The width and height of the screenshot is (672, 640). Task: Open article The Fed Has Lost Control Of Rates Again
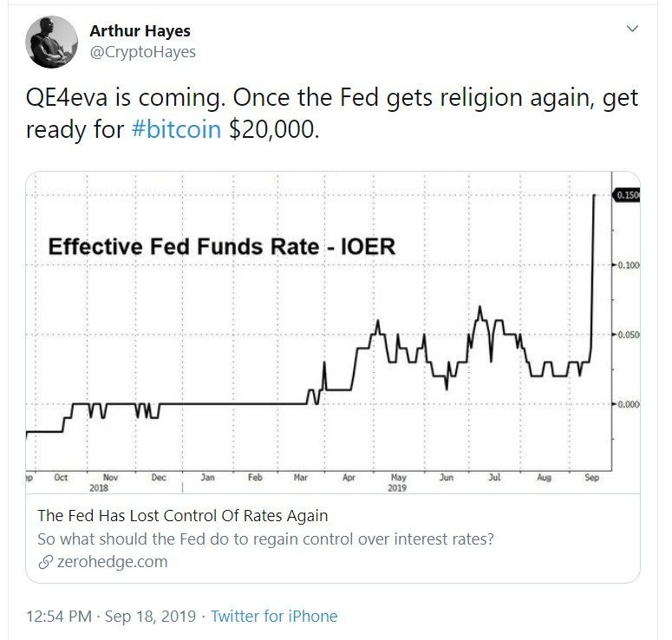pyautogui.click(x=183, y=515)
